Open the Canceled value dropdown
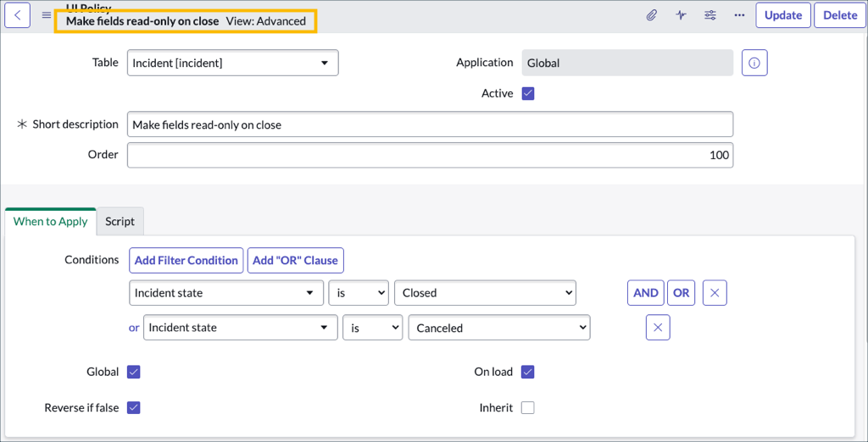The width and height of the screenshot is (868, 442). (498, 328)
